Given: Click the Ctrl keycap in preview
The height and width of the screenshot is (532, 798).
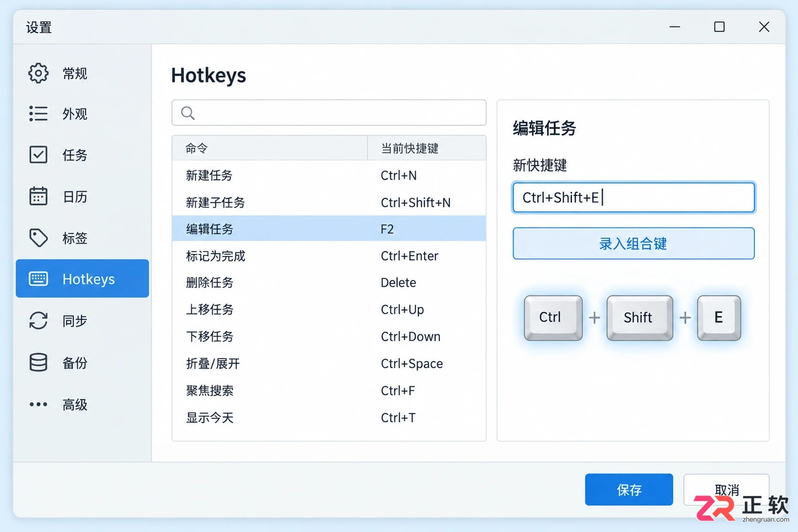Looking at the screenshot, I should [x=553, y=318].
